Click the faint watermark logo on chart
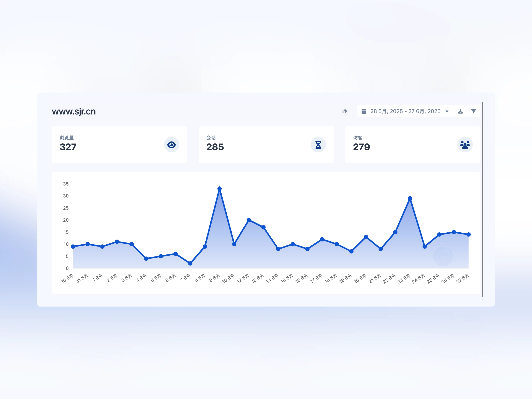 (x=443, y=256)
